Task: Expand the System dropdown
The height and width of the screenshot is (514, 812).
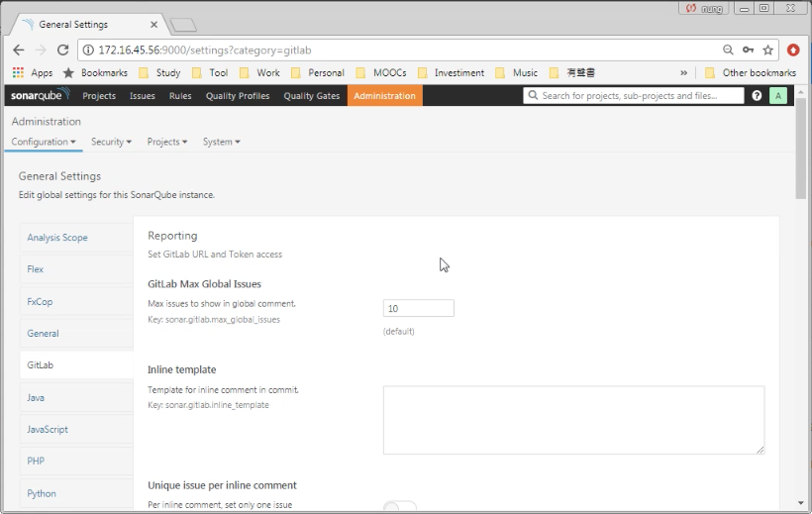Action: 222,142
